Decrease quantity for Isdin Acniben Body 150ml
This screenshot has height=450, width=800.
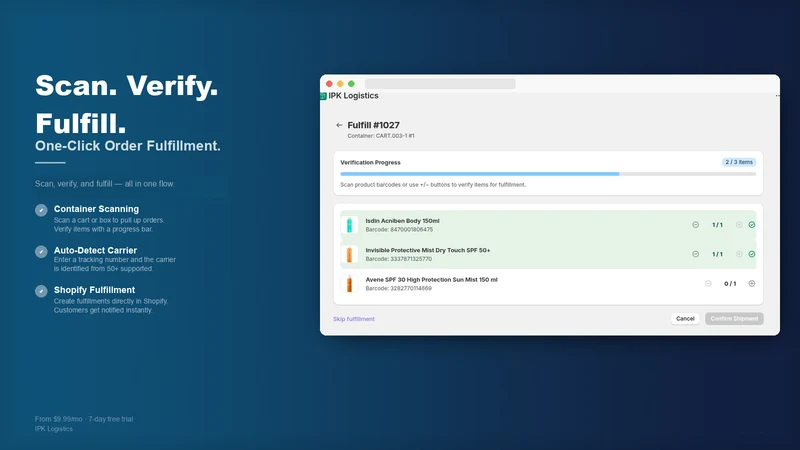(695, 224)
